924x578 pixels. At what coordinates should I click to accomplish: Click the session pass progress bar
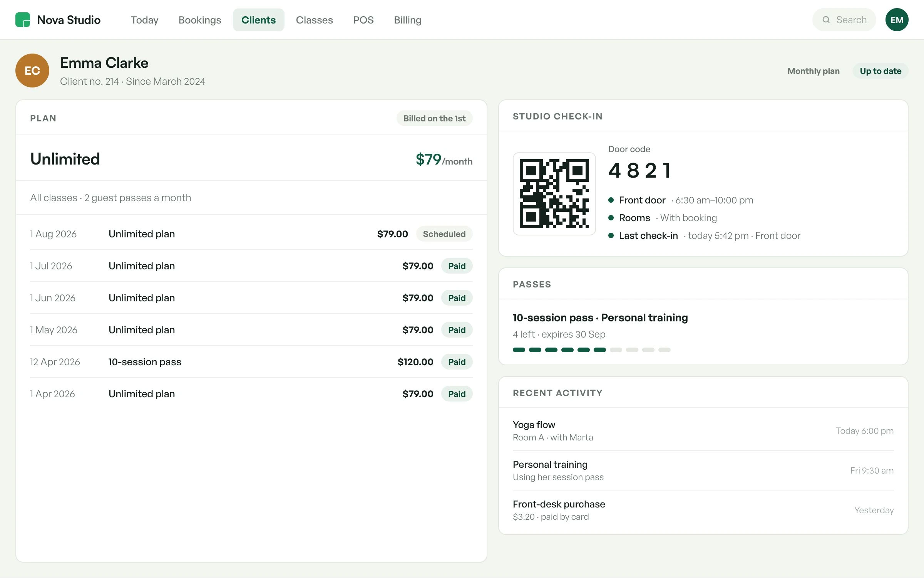pyautogui.click(x=591, y=350)
